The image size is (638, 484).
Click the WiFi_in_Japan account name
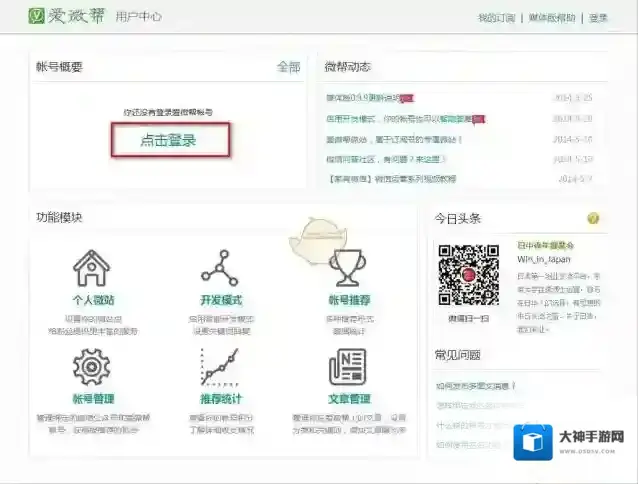pos(544,259)
